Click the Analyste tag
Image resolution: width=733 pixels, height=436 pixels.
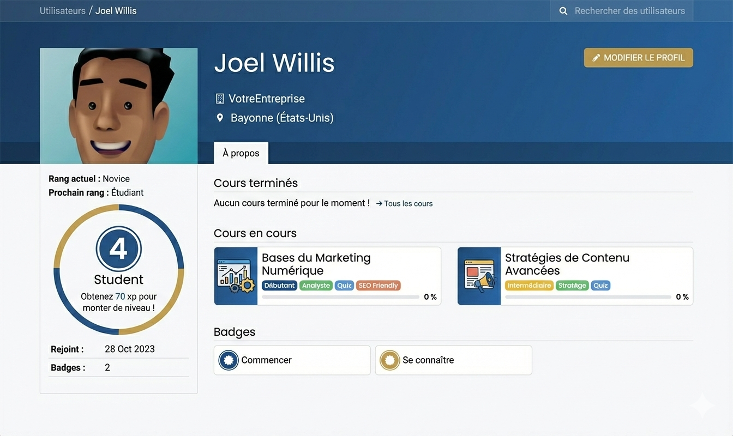pos(316,286)
